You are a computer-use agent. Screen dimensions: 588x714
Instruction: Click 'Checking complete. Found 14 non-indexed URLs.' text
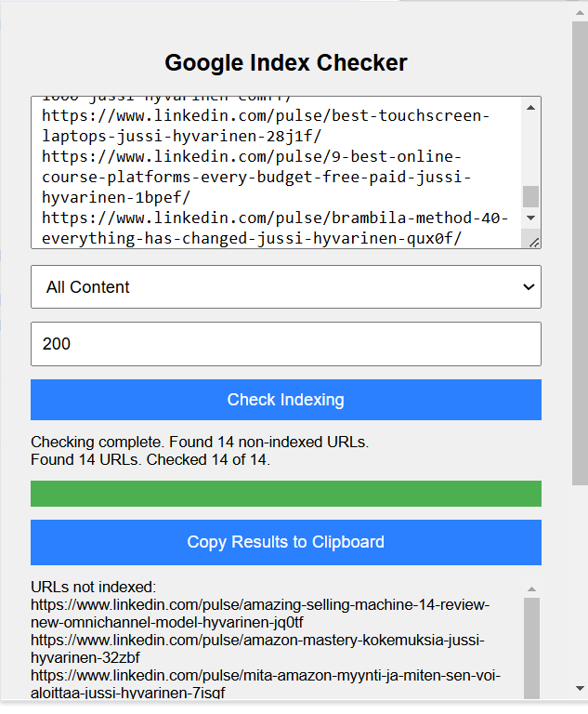(200, 443)
